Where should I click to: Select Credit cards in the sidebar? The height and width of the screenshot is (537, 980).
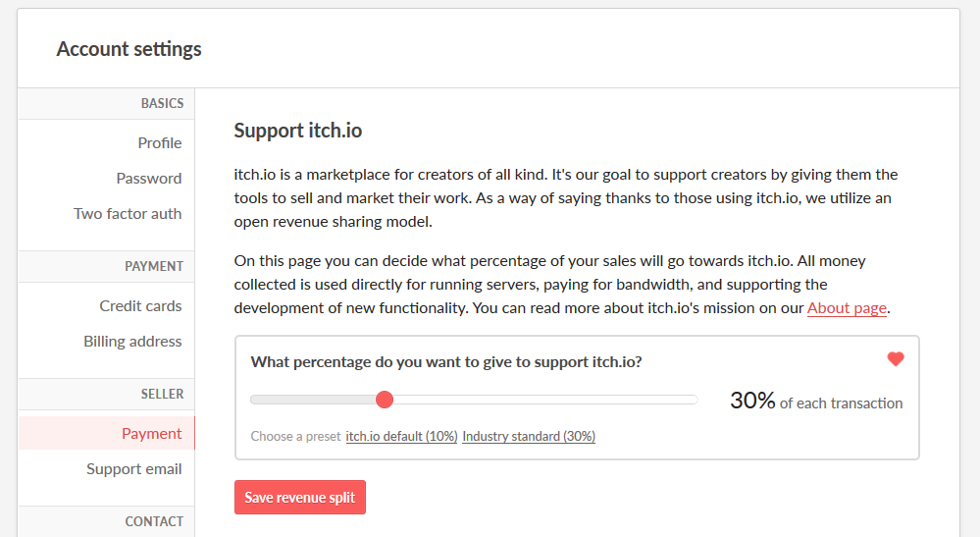click(140, 306)
